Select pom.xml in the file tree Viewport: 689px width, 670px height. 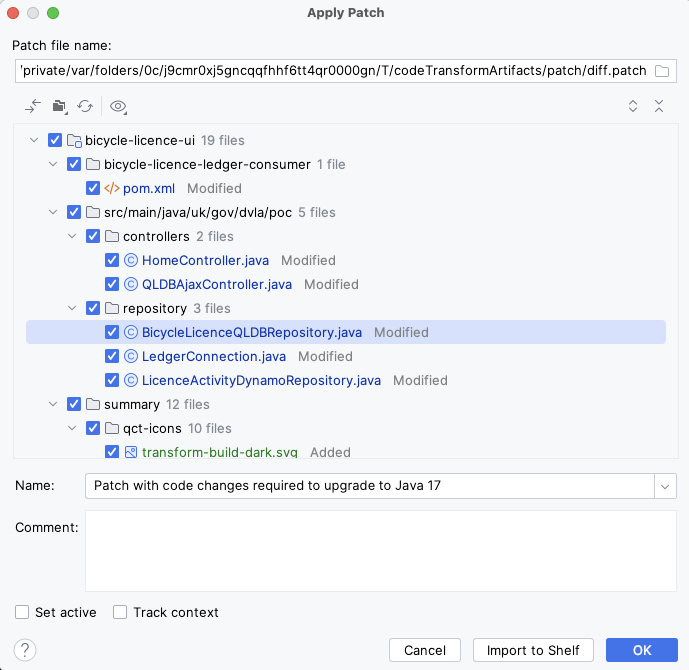click(x=146, y=188)
